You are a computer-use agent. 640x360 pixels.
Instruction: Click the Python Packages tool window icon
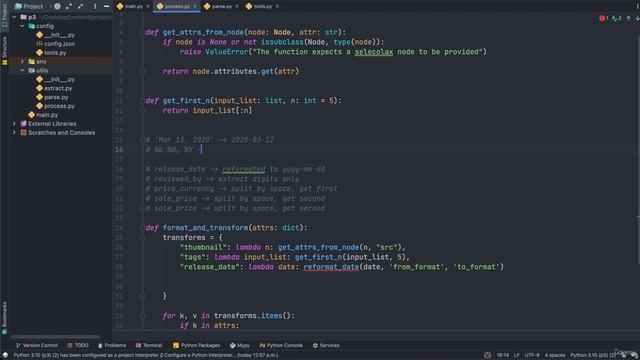click(176, 345)
